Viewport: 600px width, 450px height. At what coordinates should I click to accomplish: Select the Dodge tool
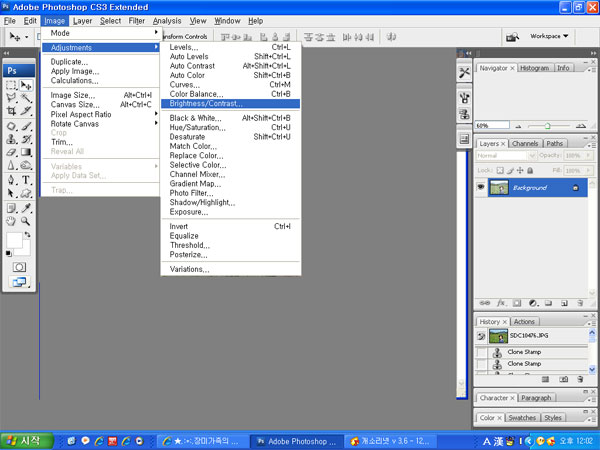tap(26, 165)
